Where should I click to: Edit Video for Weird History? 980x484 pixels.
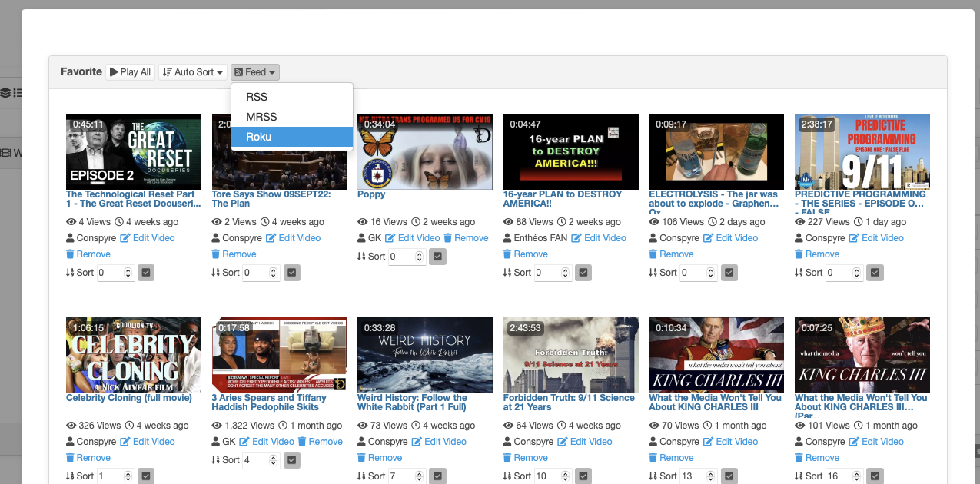click(439, 442)
